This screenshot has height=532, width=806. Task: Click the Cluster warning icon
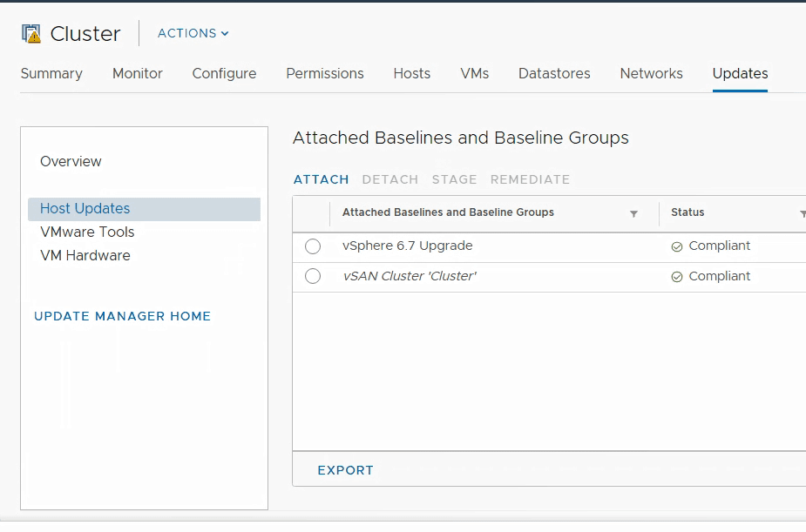pyautogui.click(x=31, y=34)
